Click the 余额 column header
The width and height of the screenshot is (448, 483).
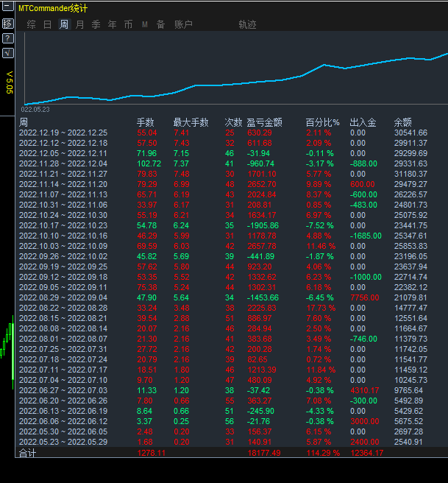[403, 122]
